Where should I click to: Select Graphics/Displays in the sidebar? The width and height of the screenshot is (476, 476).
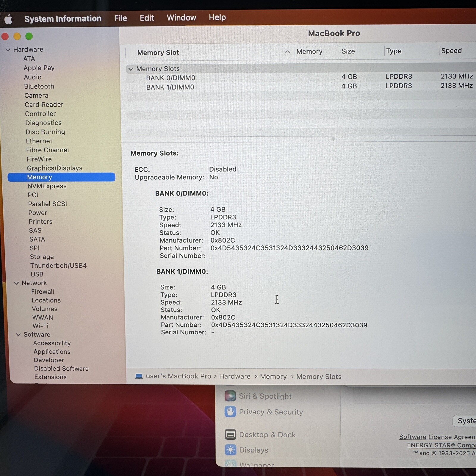54,168
